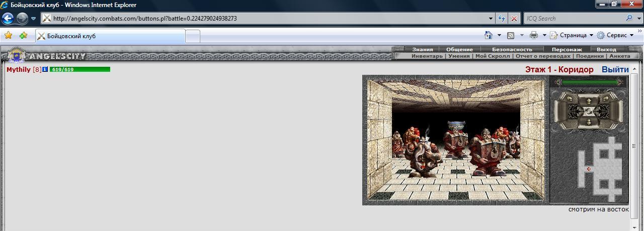Click the move forward arrow
The height and width of the screenshot is (231, 644).
(589, 100)
